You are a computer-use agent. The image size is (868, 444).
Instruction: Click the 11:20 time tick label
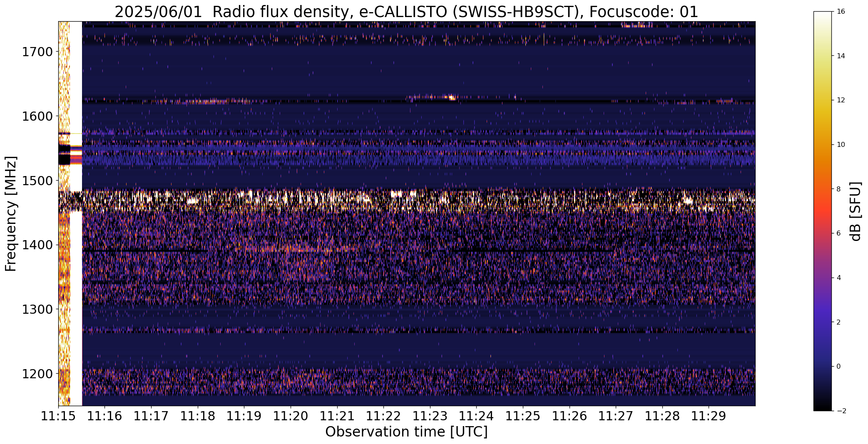click(291, 416)
